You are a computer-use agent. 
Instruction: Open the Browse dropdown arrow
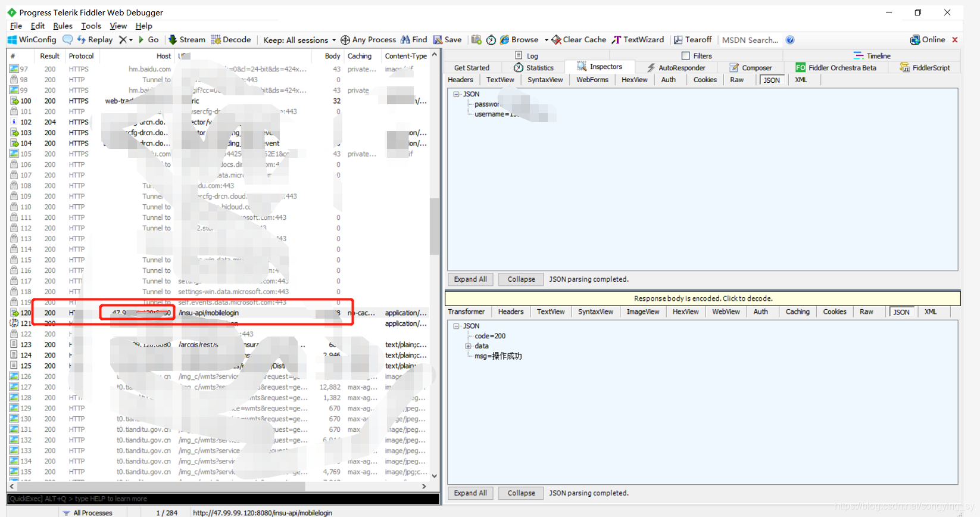point(546,40)
